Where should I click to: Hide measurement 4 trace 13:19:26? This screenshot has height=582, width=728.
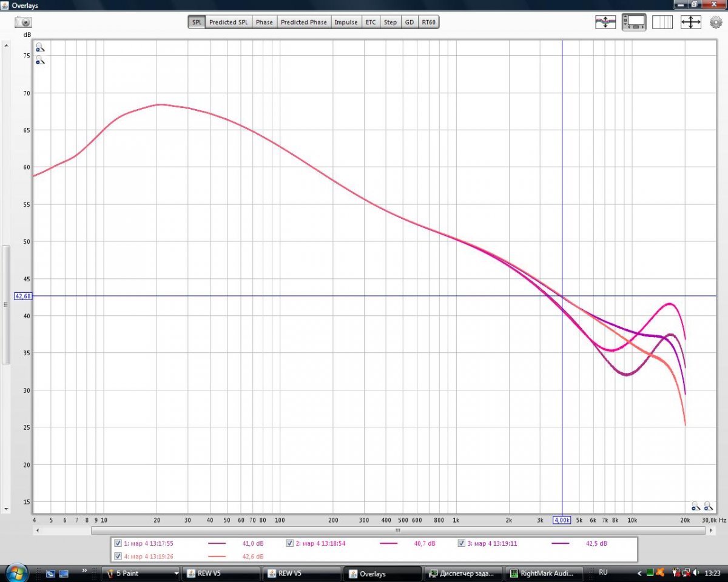coord(118,556)
